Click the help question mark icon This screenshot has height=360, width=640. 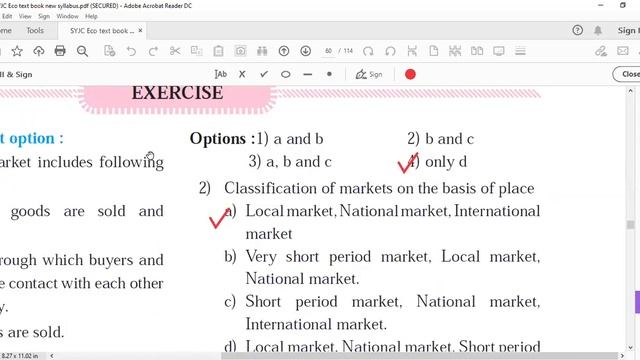tap(578, 30)
